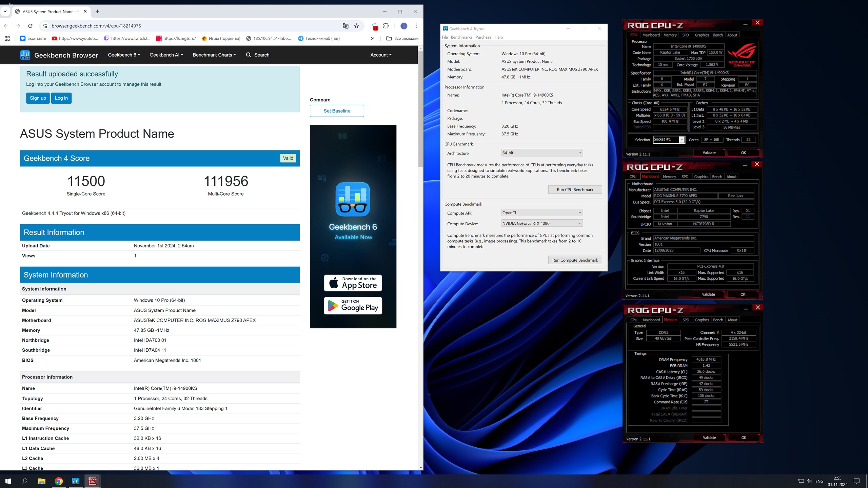This screenshot has height=488, width=868.
Task: Open Geekbench app on taskbar
Action: (x=76, y=481)
